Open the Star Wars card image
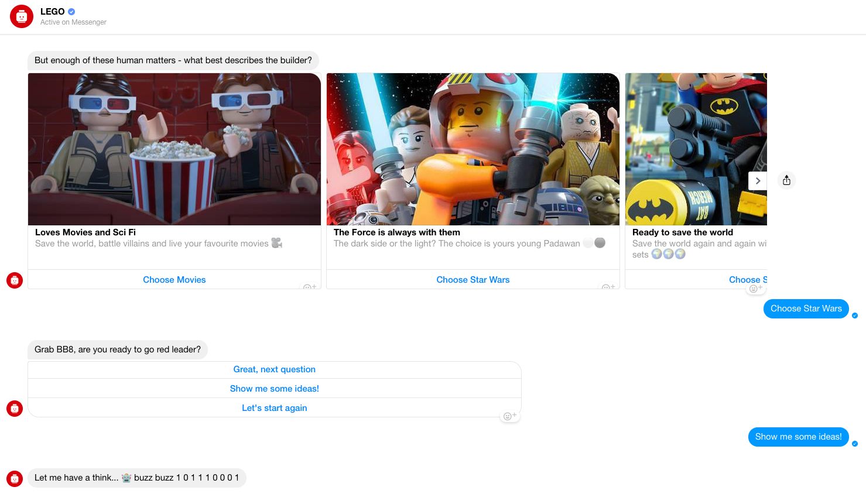Viewport: 866px width, 504px height. pos(473,149)
